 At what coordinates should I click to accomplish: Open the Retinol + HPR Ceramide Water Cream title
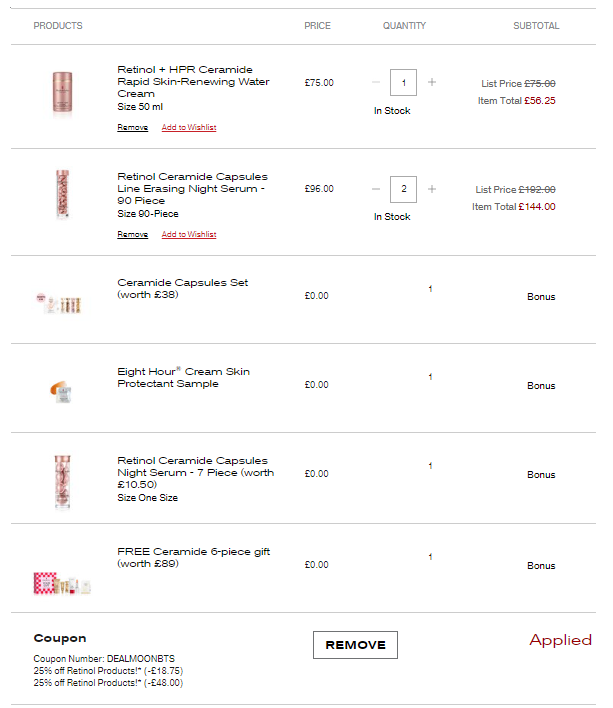click(x=185, y=81)
